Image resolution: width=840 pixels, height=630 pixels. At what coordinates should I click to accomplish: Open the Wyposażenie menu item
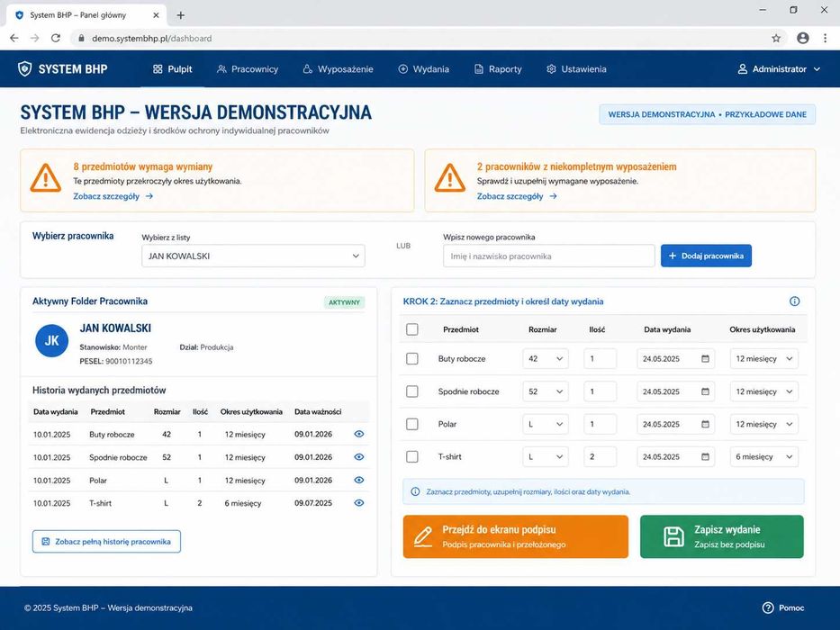pyautogui.click(x=338, y=69)
